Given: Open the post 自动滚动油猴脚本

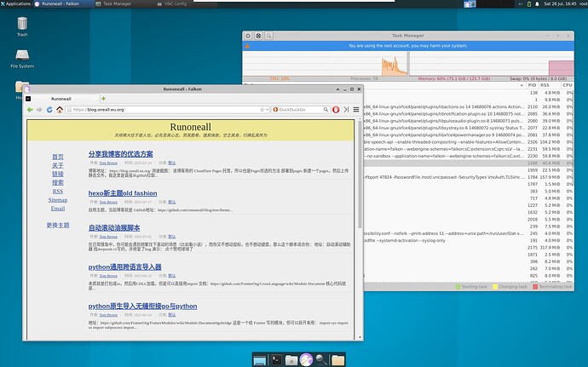Looking at the screenshot, I should [x=114, y=227].
